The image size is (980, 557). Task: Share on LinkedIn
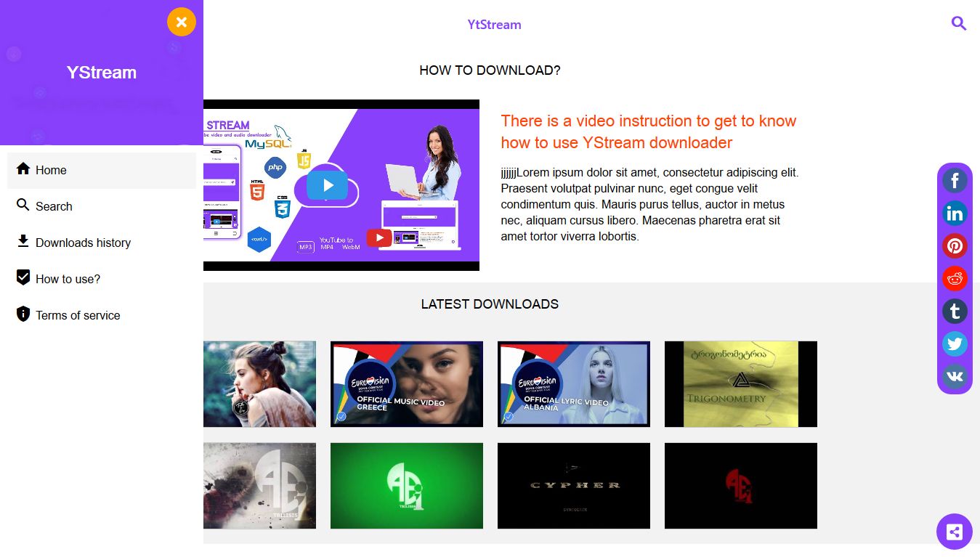point(955,214)
